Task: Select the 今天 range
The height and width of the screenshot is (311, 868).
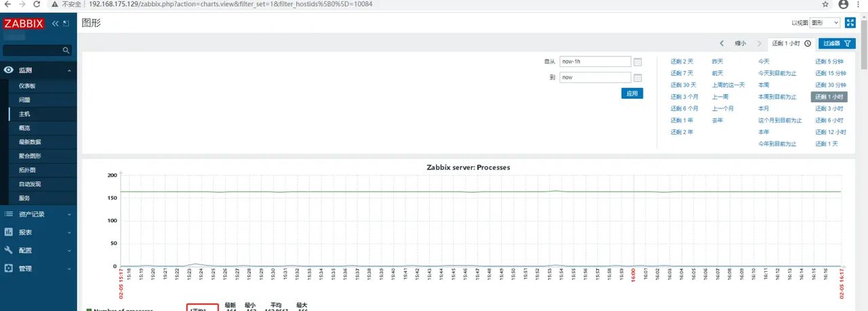Action: click(764, 62)
